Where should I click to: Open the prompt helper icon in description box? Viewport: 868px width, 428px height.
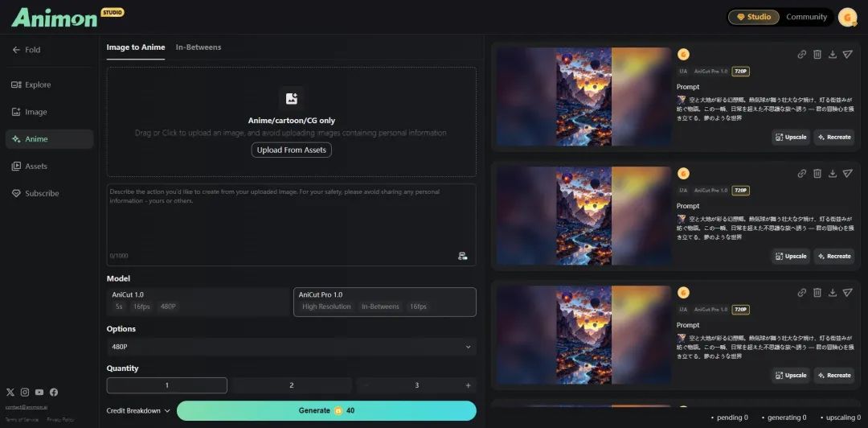[x=462, y=256]
